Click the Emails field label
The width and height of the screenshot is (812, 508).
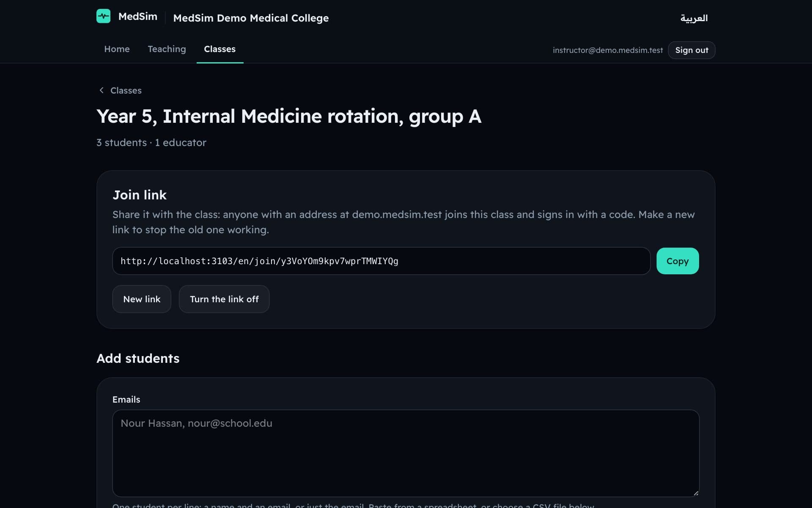pos(126,400)
